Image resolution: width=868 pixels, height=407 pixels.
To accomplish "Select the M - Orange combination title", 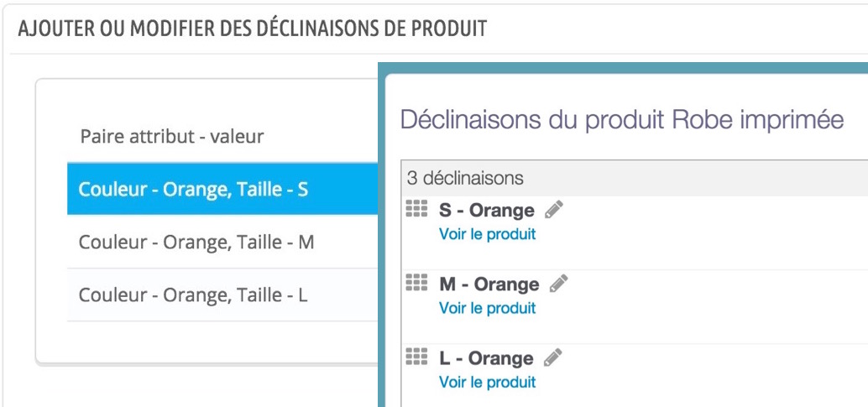I will pos(489,284).
